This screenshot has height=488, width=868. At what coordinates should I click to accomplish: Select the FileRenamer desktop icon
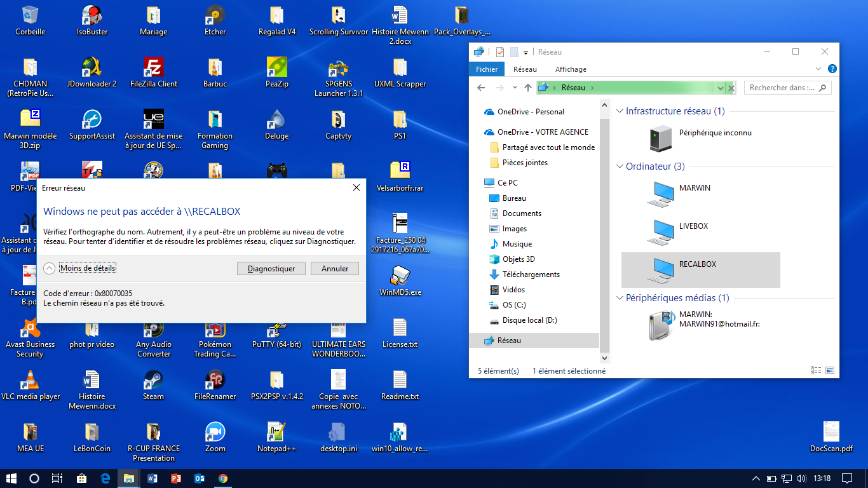coord(215,385)
